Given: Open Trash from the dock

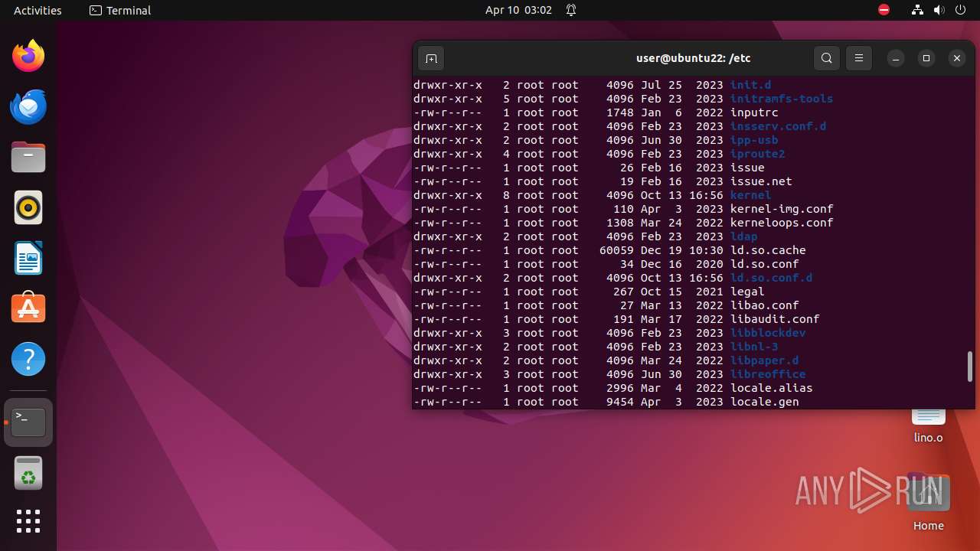Looking at the screenshot, I should [28, 473].
